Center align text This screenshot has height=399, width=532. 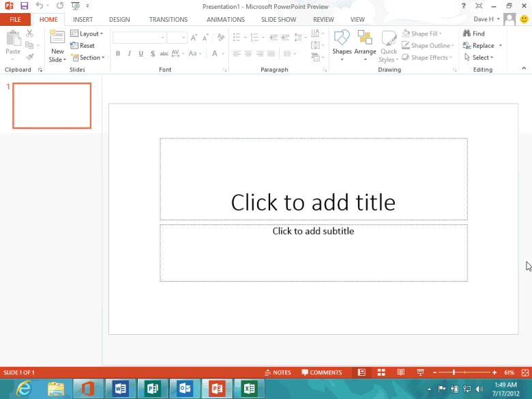point(248,54)
